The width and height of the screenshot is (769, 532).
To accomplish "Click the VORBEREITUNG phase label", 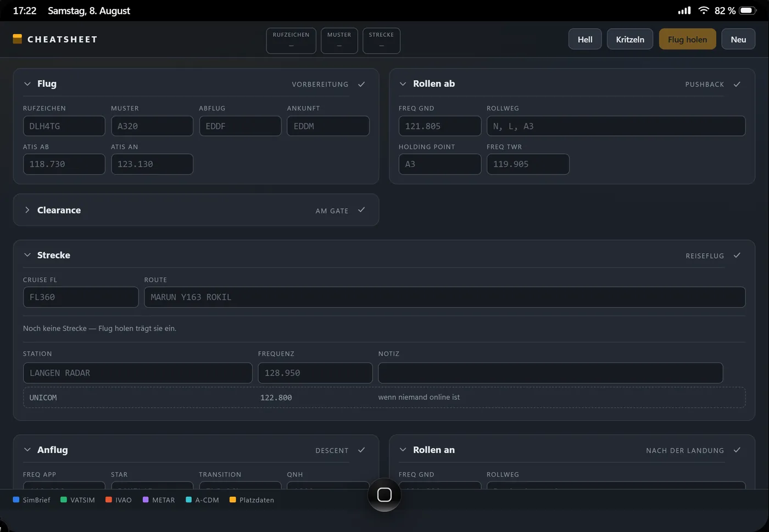I will tap(320, 85).
